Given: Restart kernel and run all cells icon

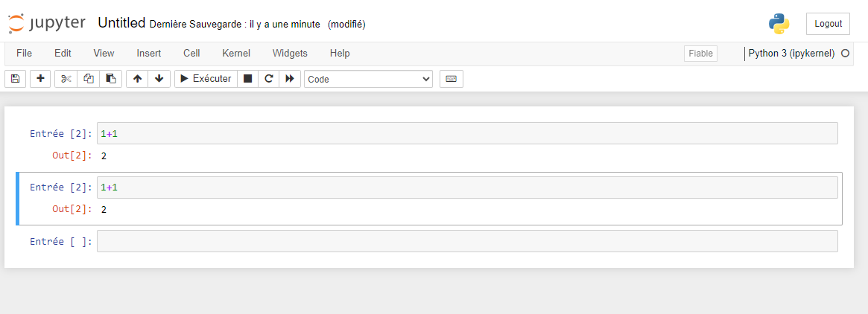Looking at the screenshot, I should click(x=290, y=79).
